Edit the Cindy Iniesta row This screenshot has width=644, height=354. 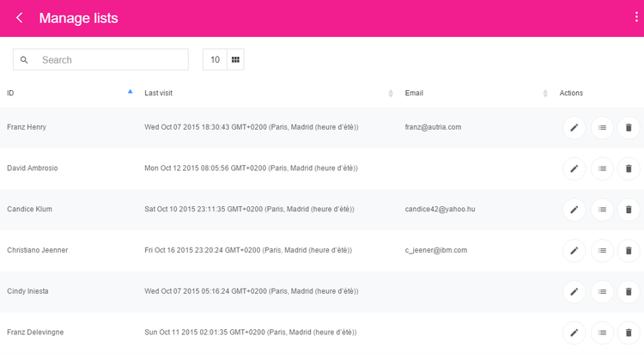coord(574,291)
